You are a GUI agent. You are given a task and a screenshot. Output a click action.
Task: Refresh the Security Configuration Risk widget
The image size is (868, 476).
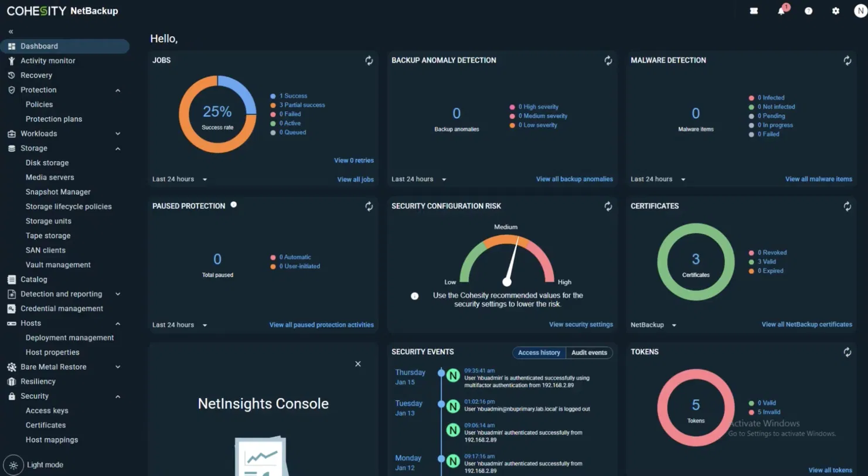[608, 206]
